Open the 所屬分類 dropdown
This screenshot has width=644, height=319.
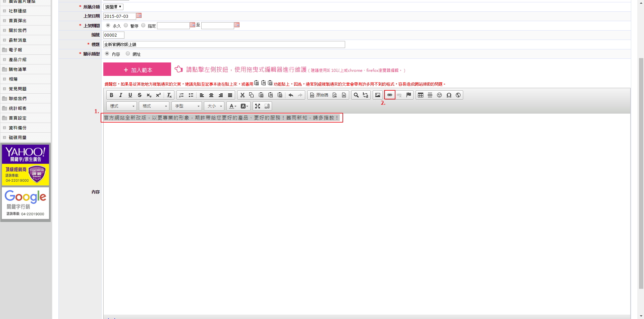[113, 7]
